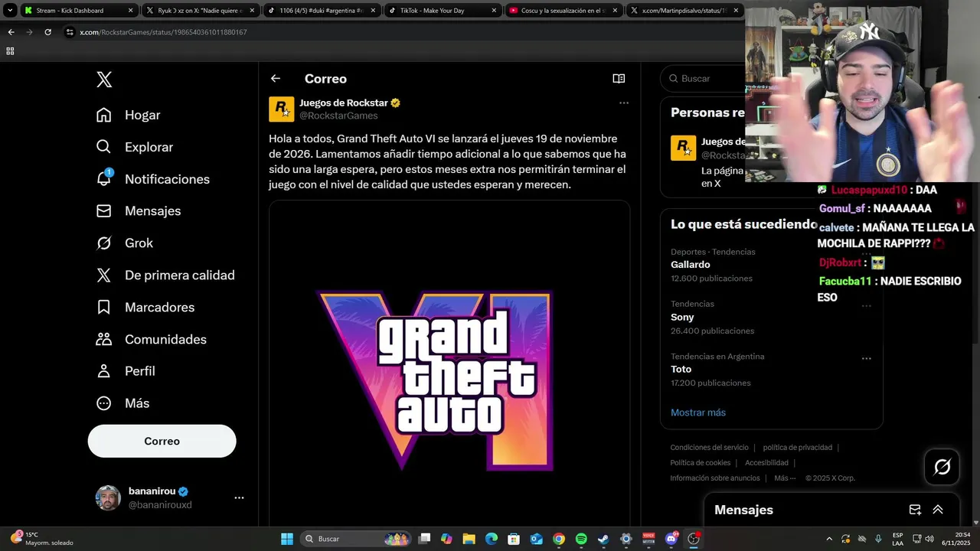Compose new message in Mensajes drawer
Image resolution: width=980 pixels, height=551 pixels.
(x=915, y=510)
